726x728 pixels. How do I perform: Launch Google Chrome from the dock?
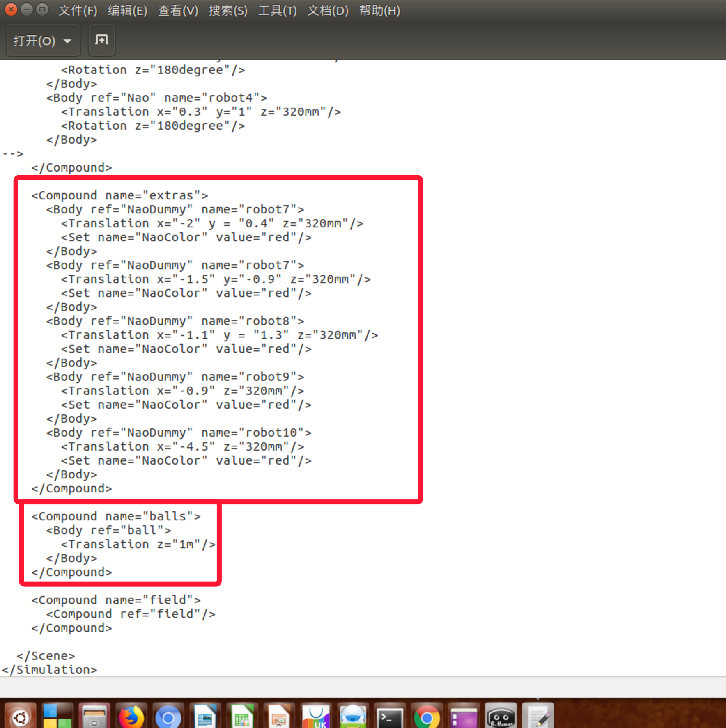427,716
